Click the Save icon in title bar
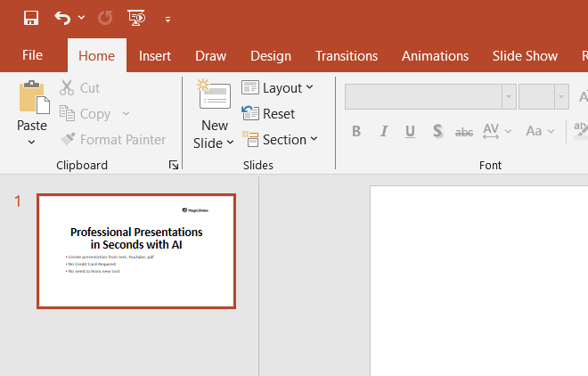 pos(31,18)
